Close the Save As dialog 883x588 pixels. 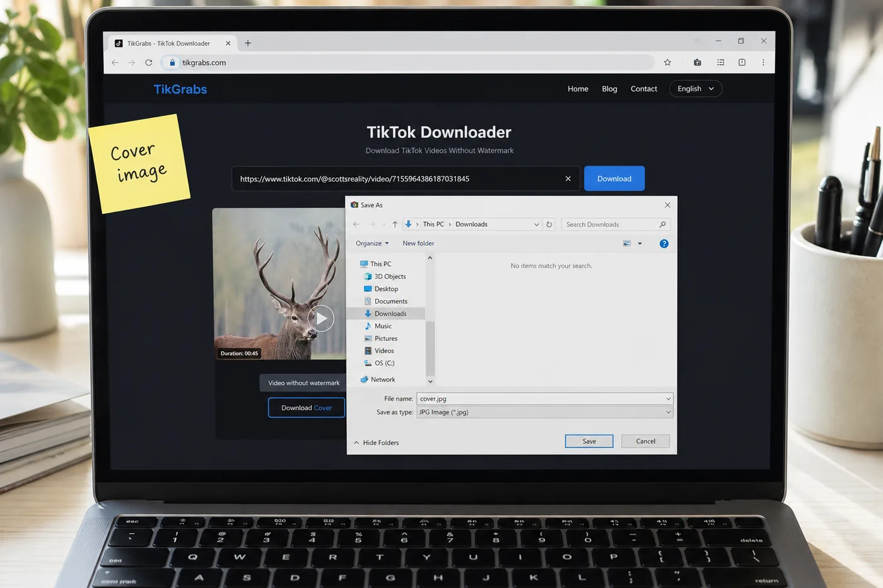pos(667,205)
